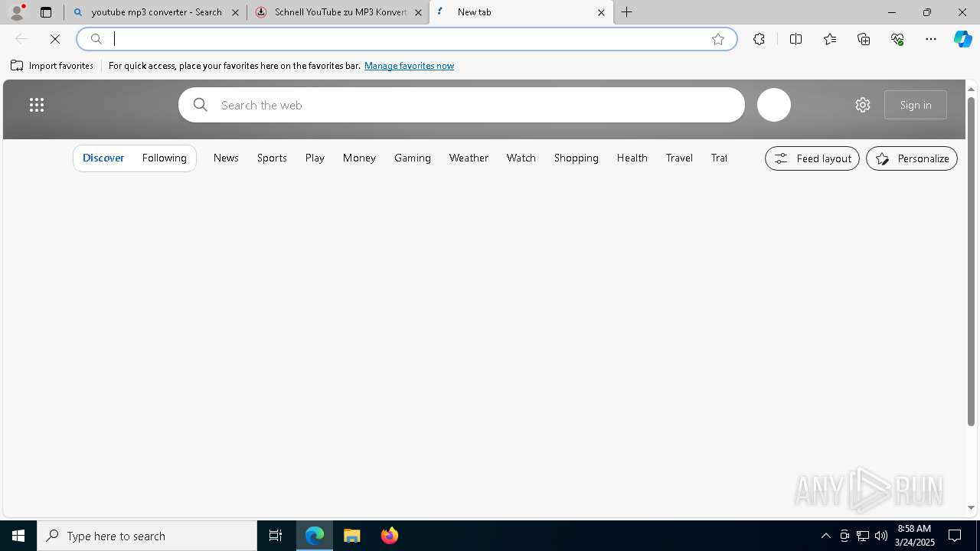980x551 pixels.
Task: Open the clock showing 8:58 AM
Action: point(914,536)
